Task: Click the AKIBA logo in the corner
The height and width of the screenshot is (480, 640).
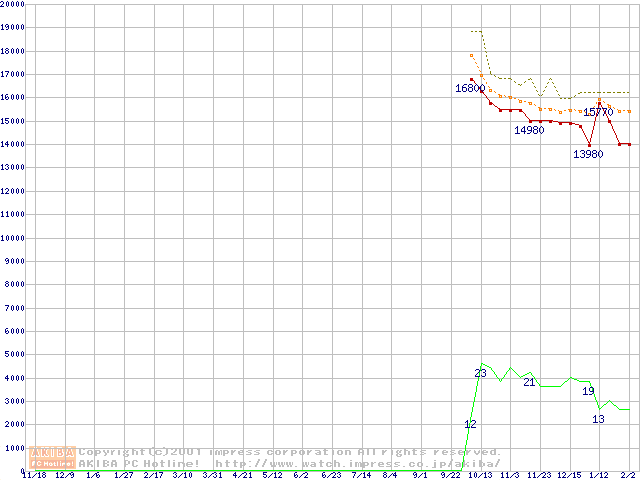Action: point(52,458)
